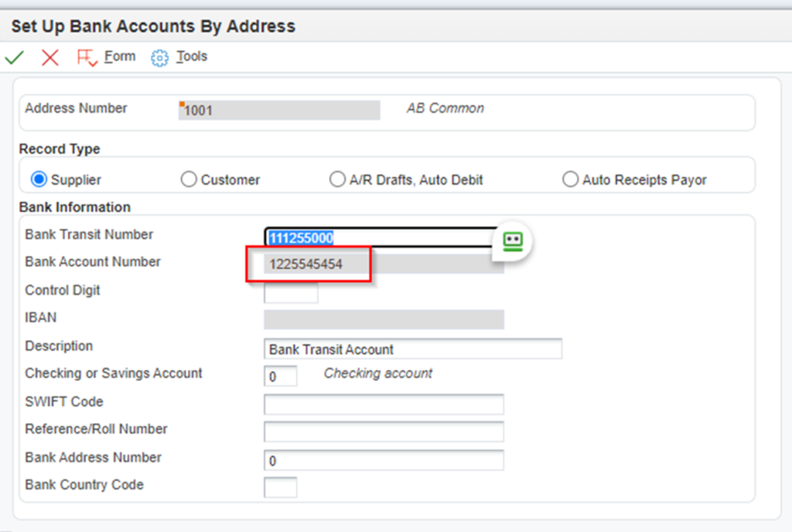
Task: Click the red Cancel X icon
Action: pos(49,56)
